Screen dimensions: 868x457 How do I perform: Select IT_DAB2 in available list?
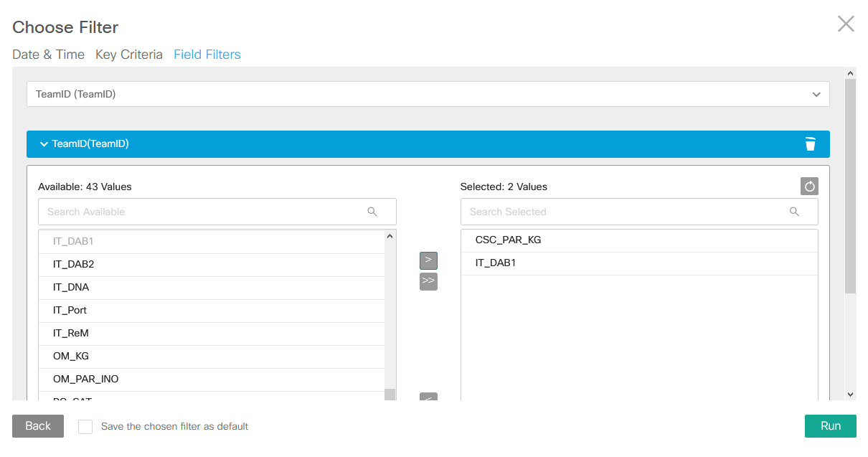[x=212, y=264]
